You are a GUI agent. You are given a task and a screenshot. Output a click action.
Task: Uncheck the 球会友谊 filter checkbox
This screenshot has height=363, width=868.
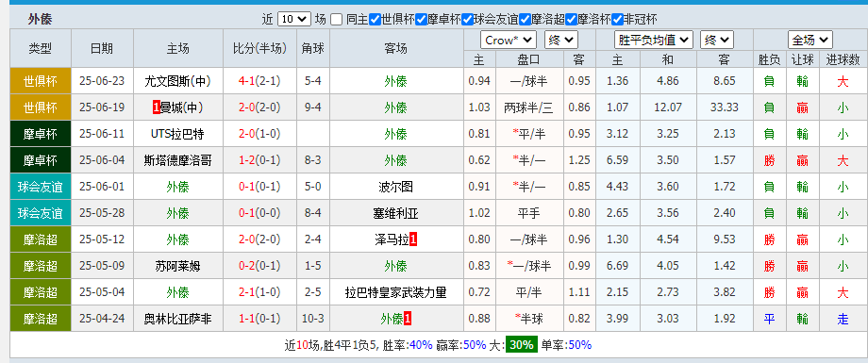[x=468, y=20]
